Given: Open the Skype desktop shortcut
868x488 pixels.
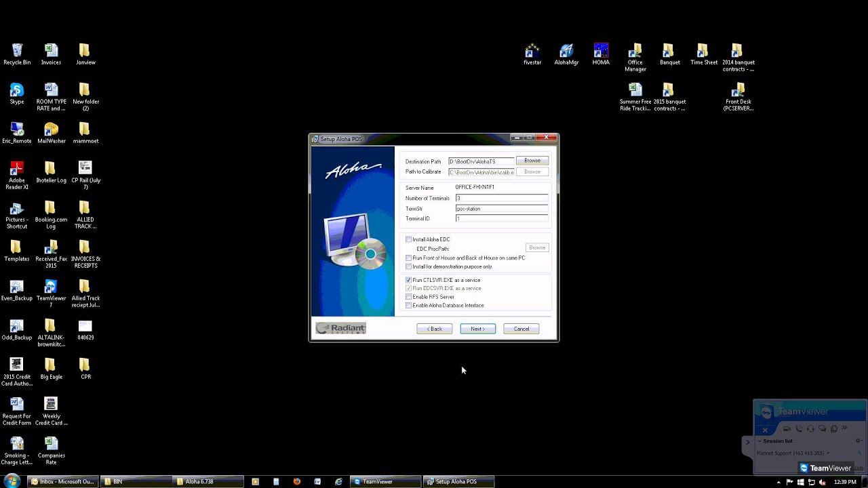Looking at the screenshot, I should pos(17,94).
